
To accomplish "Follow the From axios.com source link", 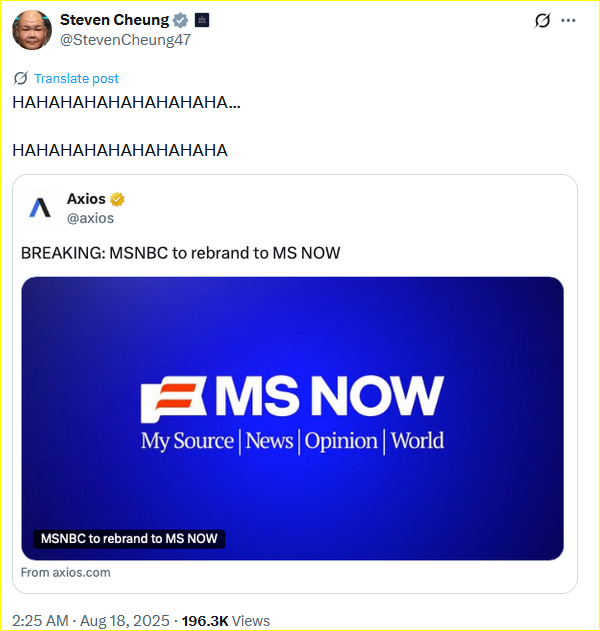I will 66,573.
